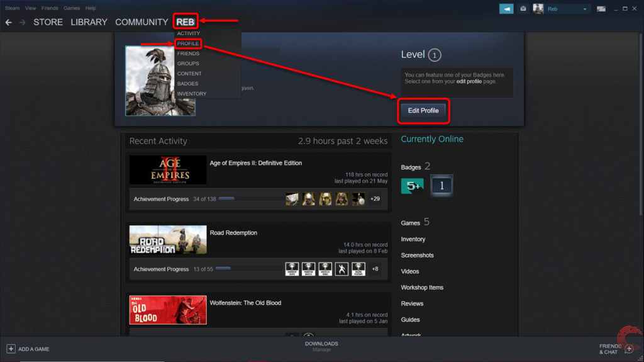The width and height of the screenshot is (644, 362).
Task: Select PROFILE in the REB dropdown
Action: tap(188, 43)
